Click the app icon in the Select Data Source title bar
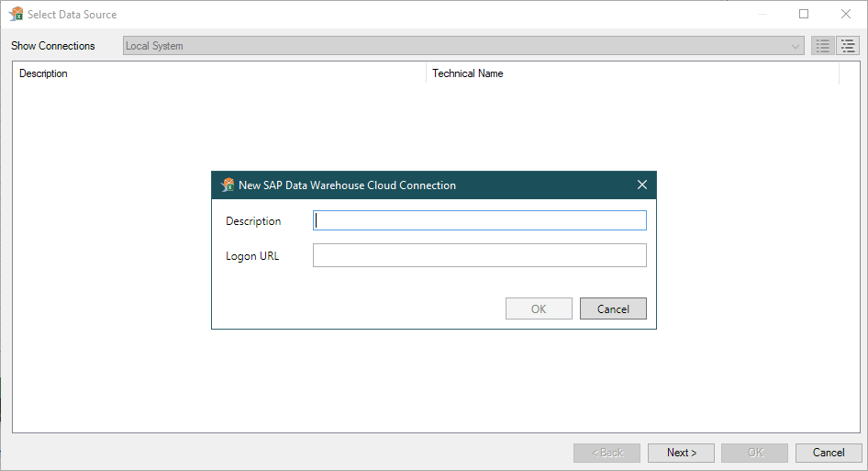Viewport: 868px width, 471px height. (16, 14)
